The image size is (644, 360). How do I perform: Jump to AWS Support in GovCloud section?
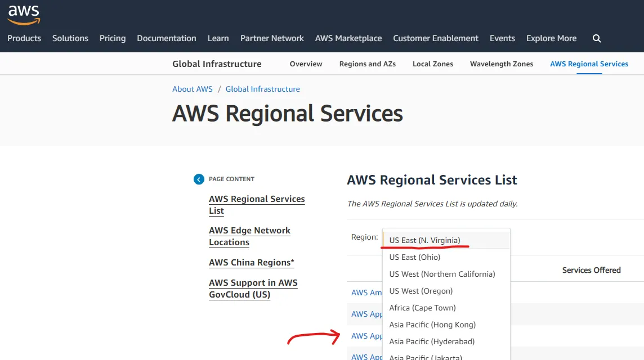coord(253,289)
